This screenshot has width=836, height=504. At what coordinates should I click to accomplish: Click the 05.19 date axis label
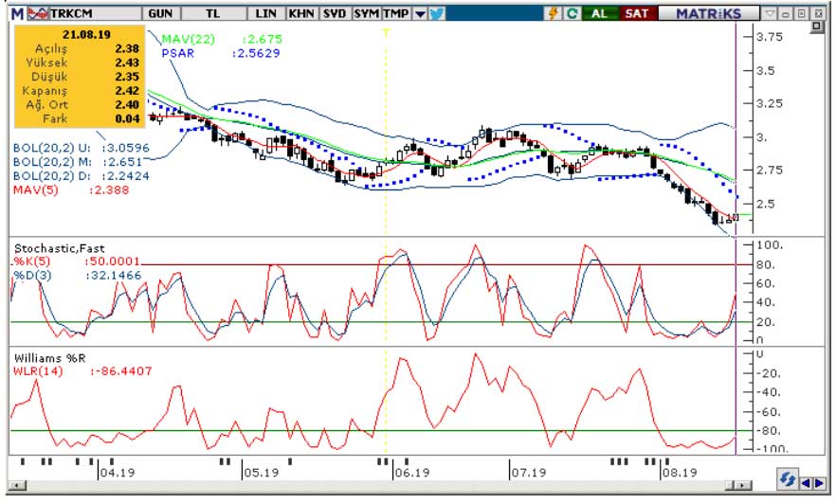point(262,473)
